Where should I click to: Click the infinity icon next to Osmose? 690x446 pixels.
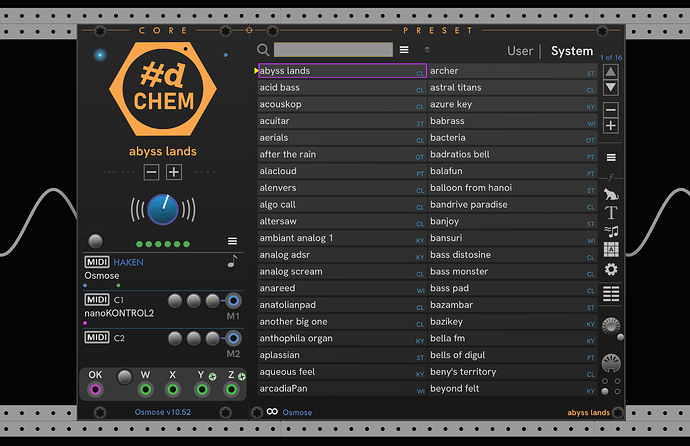[271, 412]
